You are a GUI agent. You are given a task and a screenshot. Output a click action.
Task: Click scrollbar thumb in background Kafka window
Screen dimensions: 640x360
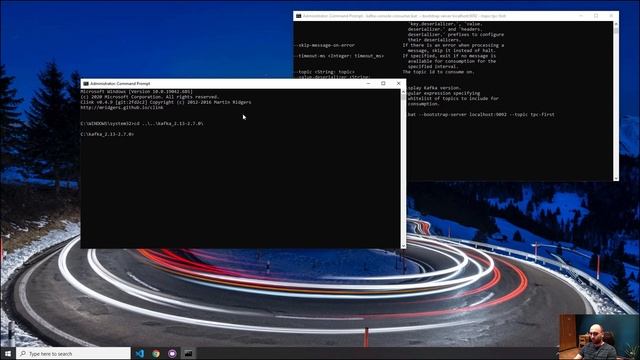616,30
